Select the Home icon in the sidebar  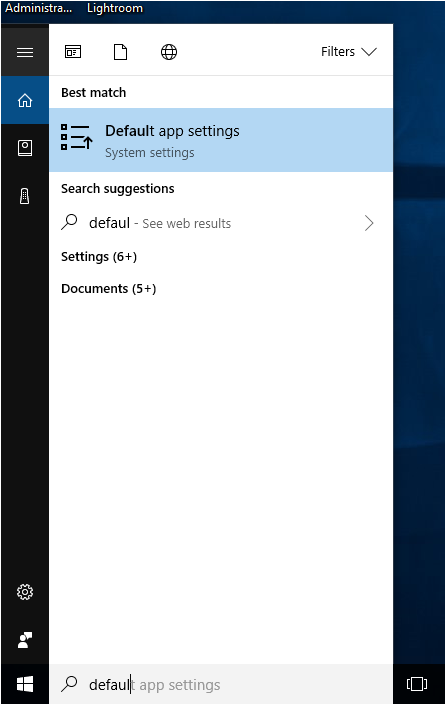click(x=25, y=100)
